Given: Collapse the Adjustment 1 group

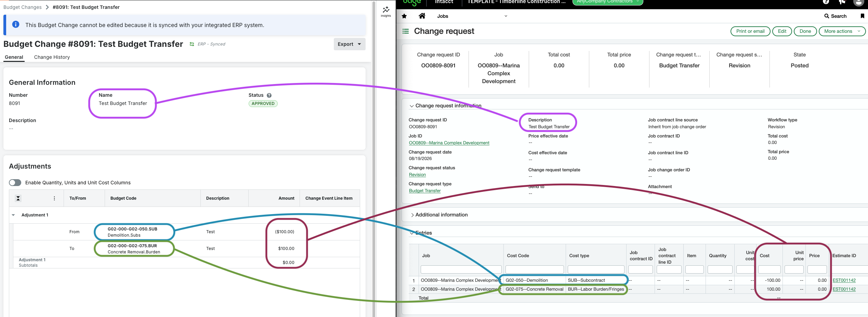Looking at the screenshot, I should point(13,215).
